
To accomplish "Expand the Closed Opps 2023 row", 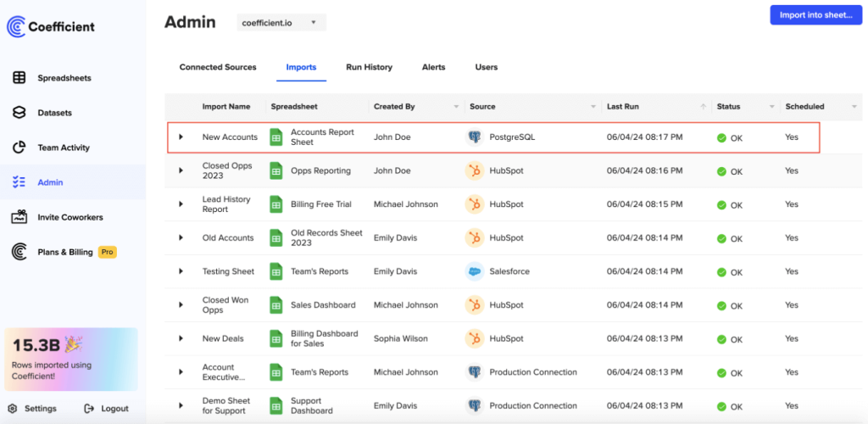I will (181, 170).
